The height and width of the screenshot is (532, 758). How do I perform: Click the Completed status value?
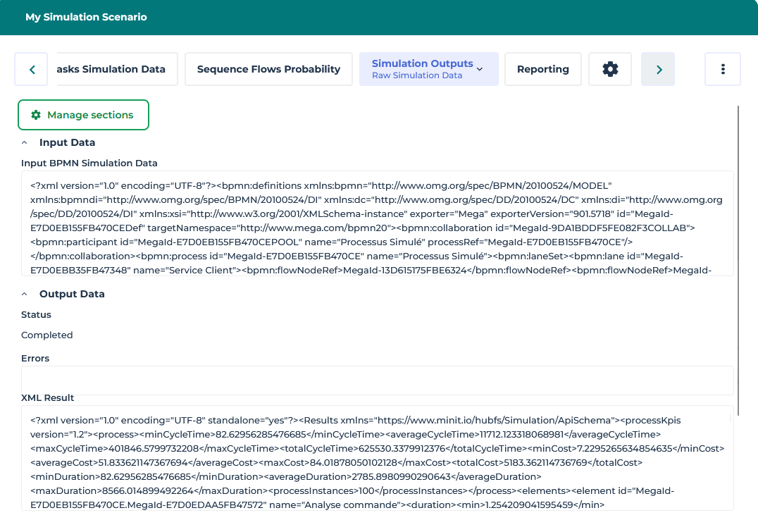pyautogui.click(x=47, y=335)
